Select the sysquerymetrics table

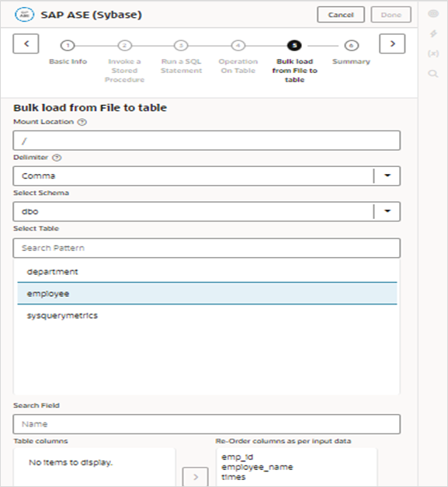[x=207, y=315]
